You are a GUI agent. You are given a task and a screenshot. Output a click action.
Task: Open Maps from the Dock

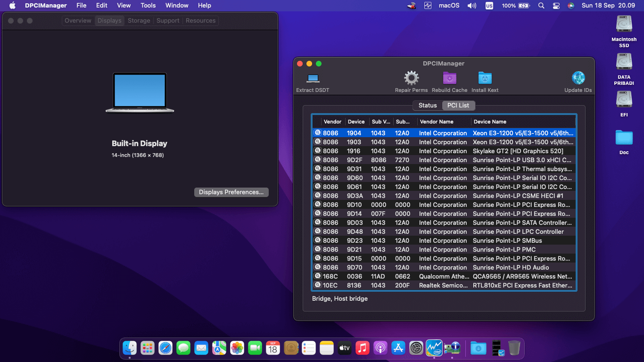tap(219, 348)
